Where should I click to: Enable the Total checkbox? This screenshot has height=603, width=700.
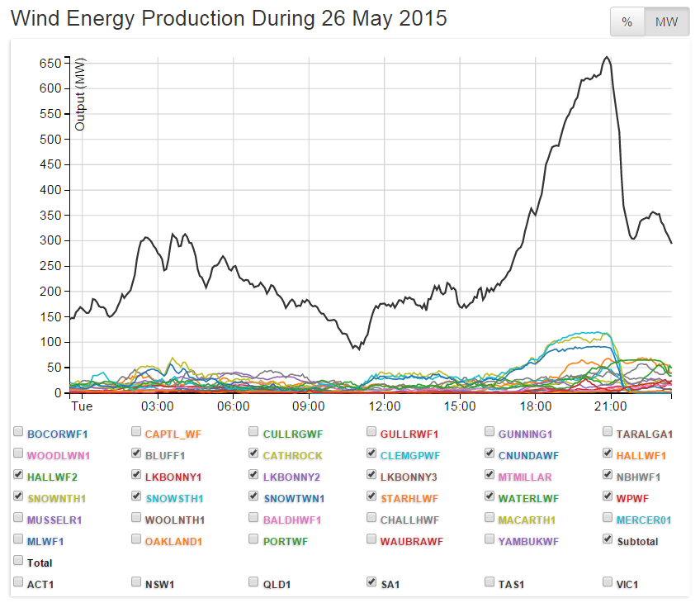coord(18,562)
